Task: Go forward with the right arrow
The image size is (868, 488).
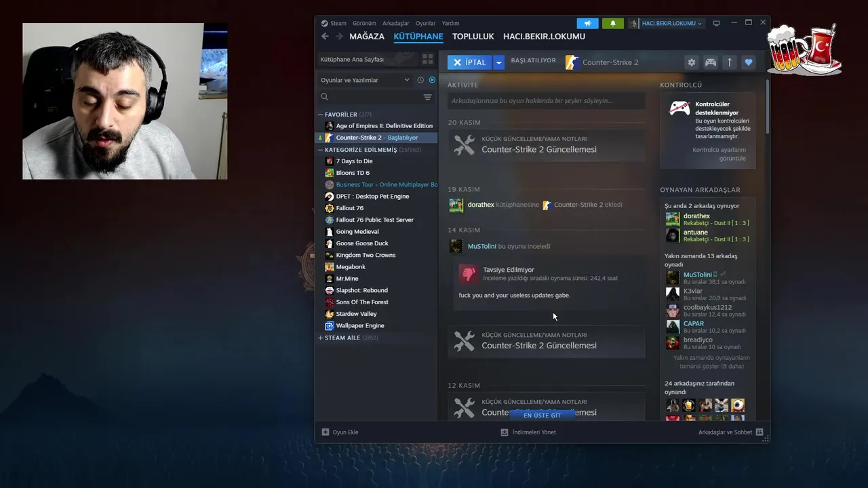Action: 339,37
